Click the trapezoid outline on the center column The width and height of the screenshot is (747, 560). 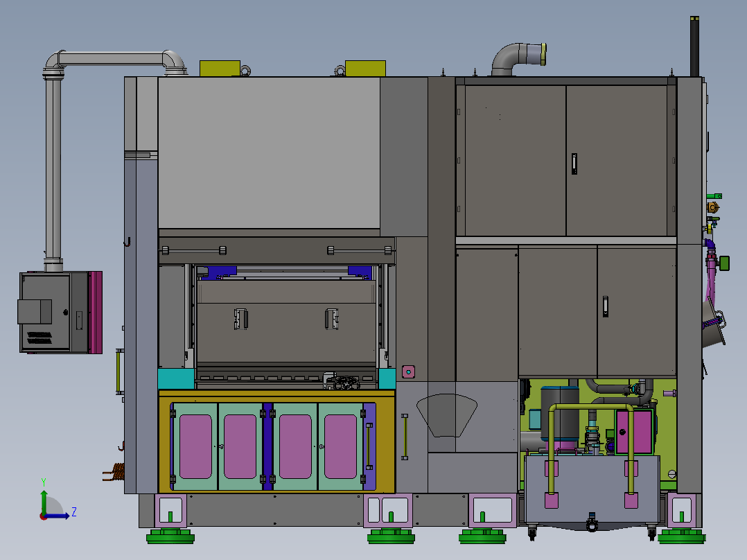(447, 415)
